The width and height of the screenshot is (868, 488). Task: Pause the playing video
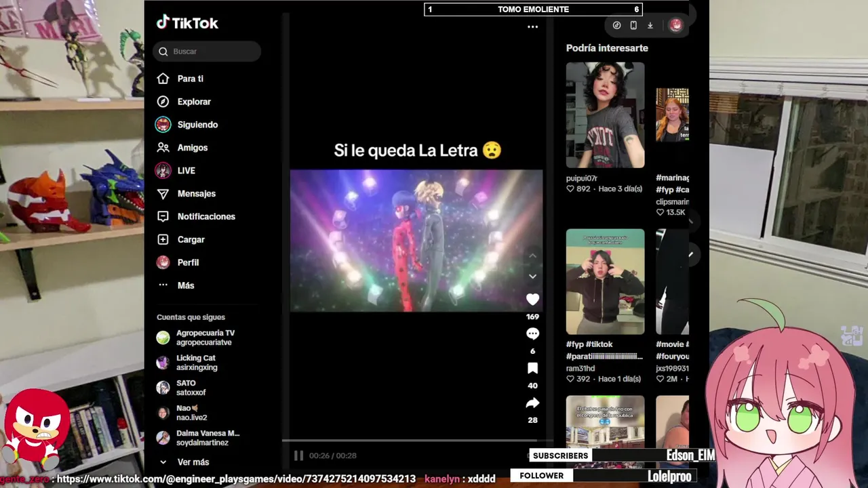[x=298, y=455]
